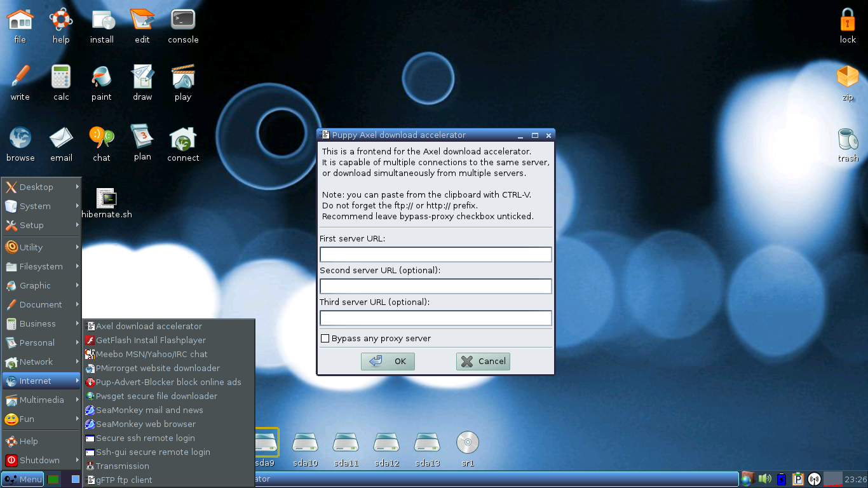Cancel the Axel download dialog
Screen dimensions: 868x488
point(483,362)
